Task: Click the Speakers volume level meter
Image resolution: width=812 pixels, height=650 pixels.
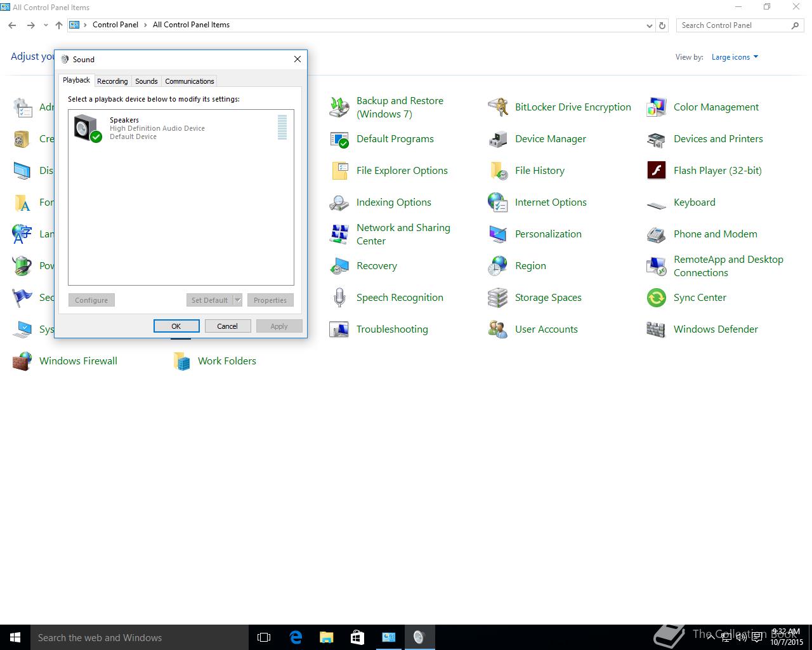Action: 282,127
